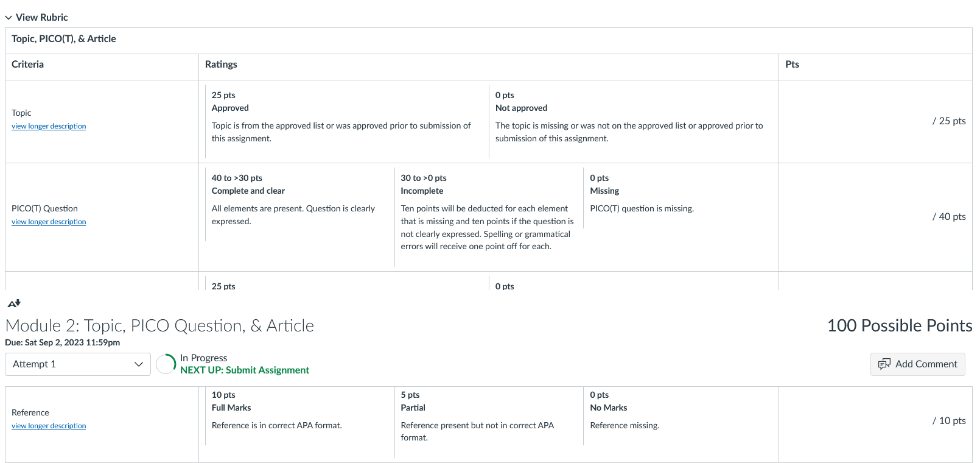Click the Module 2 assignment title
The height and width of the screenshot is (463, 980).
click(x=159, y=326)
